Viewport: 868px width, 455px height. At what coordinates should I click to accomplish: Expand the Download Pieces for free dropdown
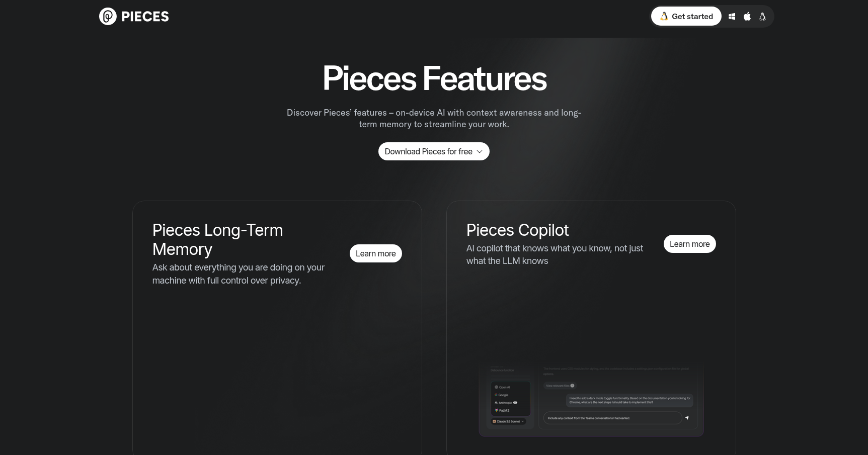(434, 151)
